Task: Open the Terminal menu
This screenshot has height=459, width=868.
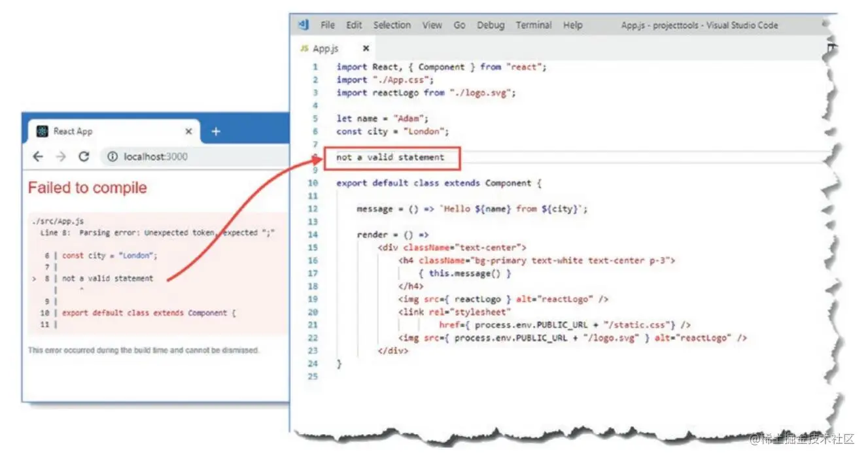Action: point(534,25)
